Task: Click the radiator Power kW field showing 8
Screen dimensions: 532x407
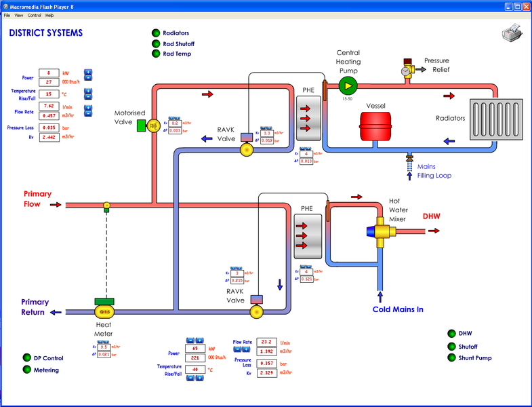Action: (49, 73)
